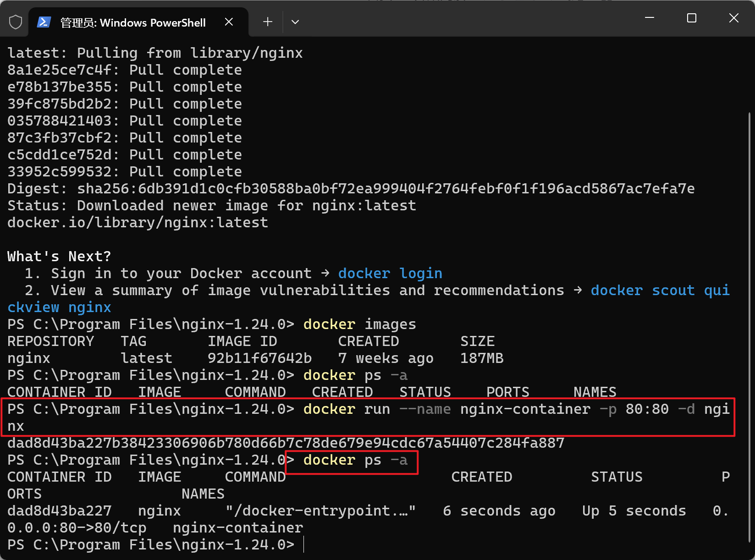
Task: Click the REPOSITORY column header
Action: pos(50,341)
